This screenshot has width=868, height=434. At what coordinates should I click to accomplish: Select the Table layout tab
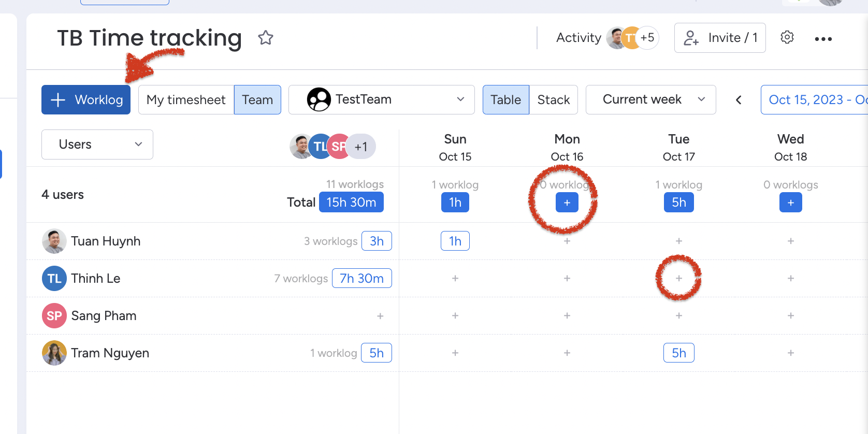[x=505, y=100]
